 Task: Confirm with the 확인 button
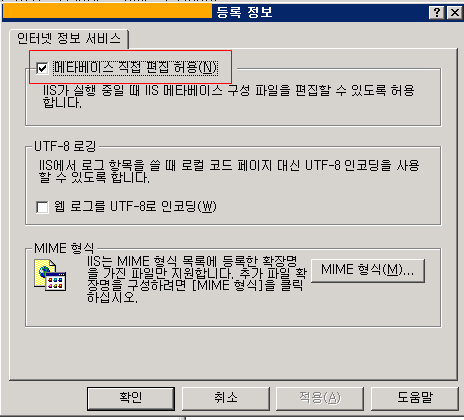pyautogui.click(x=131, y=398)
